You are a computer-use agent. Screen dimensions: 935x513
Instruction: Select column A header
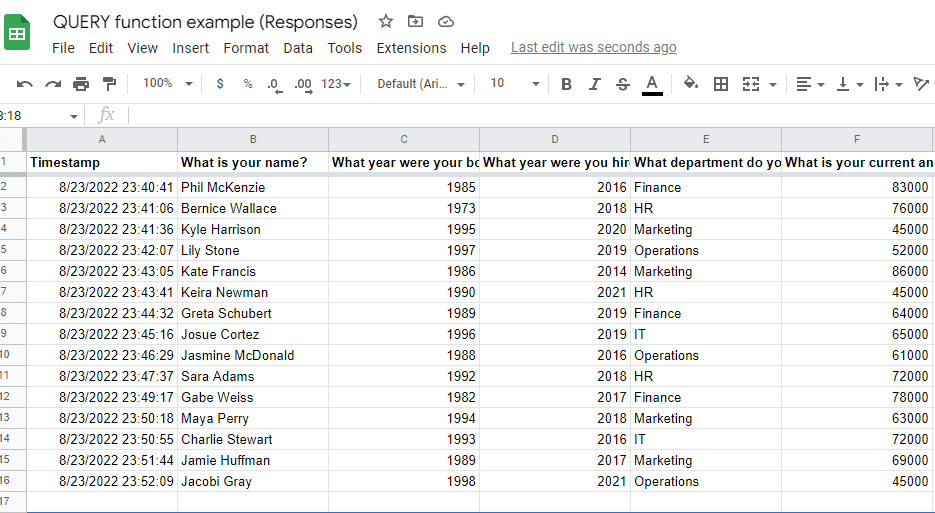(102, 140)
